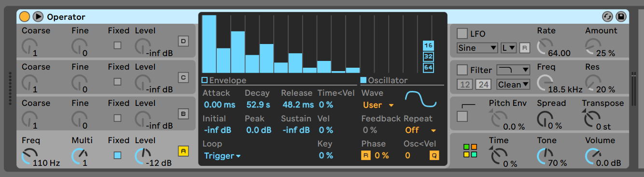Toggle LFO retrigger R button

pos(524,48)
